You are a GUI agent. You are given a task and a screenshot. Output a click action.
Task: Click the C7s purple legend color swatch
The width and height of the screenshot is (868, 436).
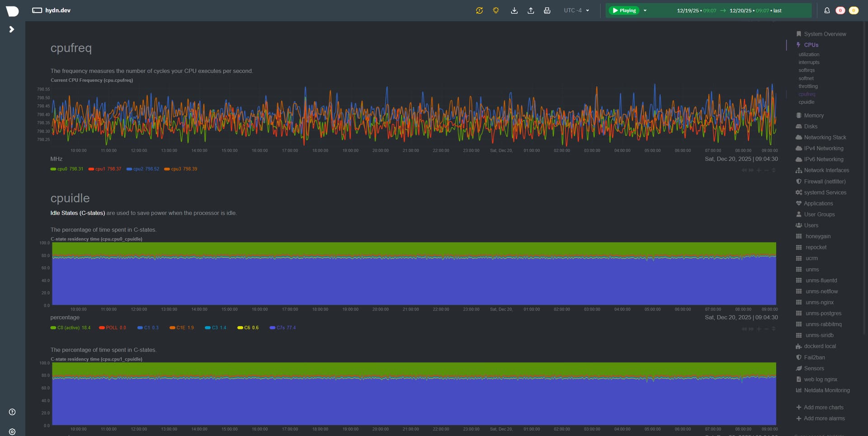pos(272,328)
